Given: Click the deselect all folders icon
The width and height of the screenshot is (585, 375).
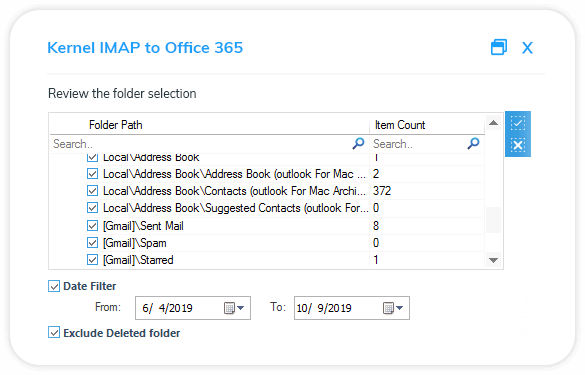Looking at the screenshot, I should coord(518,145).
